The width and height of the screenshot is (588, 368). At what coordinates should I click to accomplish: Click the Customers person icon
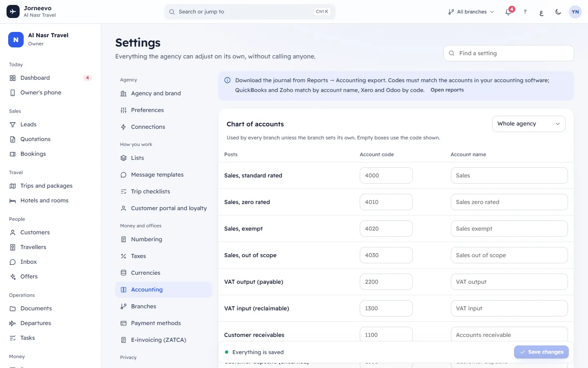13,232
